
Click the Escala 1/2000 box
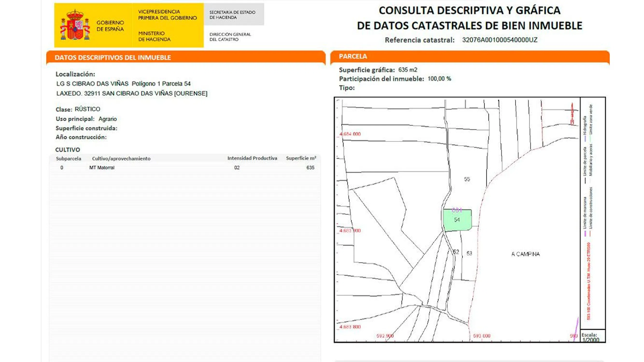592,336
